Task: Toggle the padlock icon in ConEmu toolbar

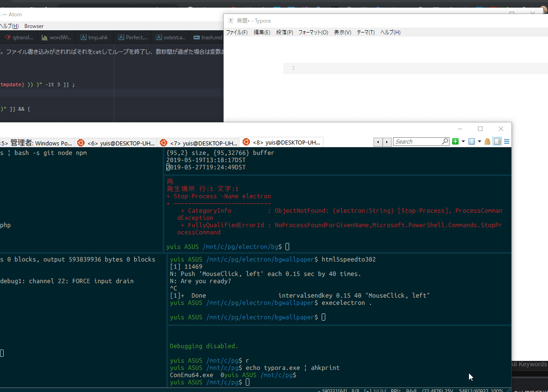Action: click(x=487, y=142)
